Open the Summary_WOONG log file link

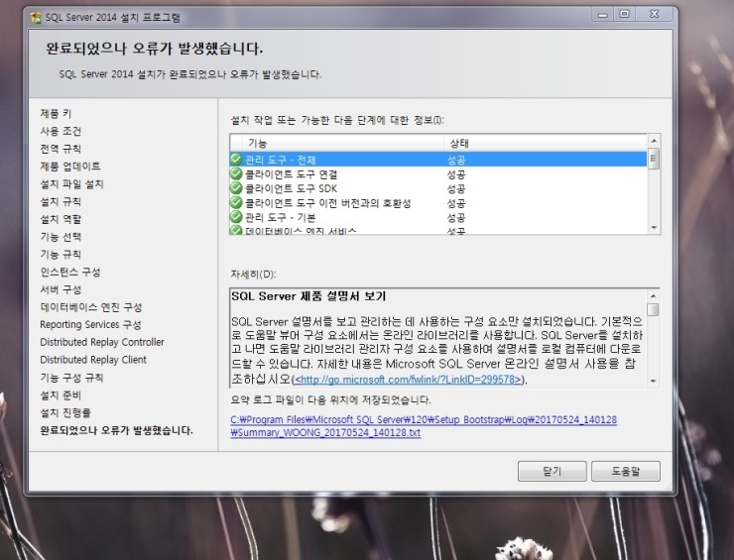coord(424,426)
